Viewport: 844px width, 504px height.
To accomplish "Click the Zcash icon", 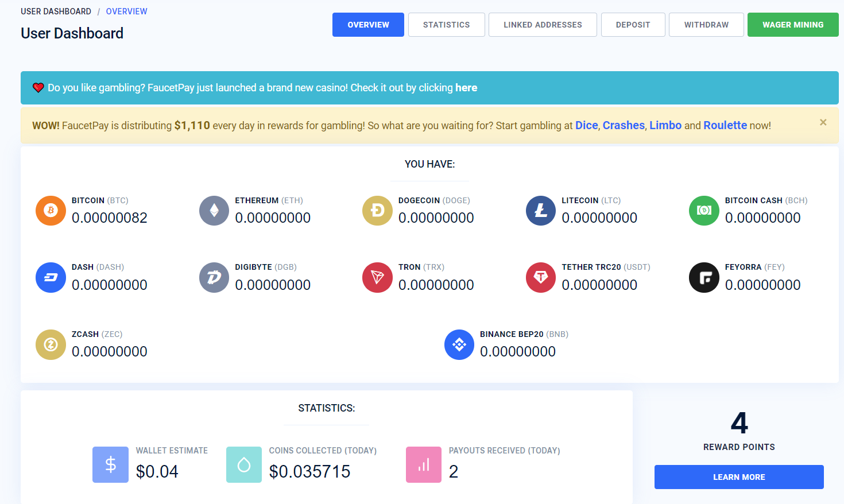I will [51, 344].
